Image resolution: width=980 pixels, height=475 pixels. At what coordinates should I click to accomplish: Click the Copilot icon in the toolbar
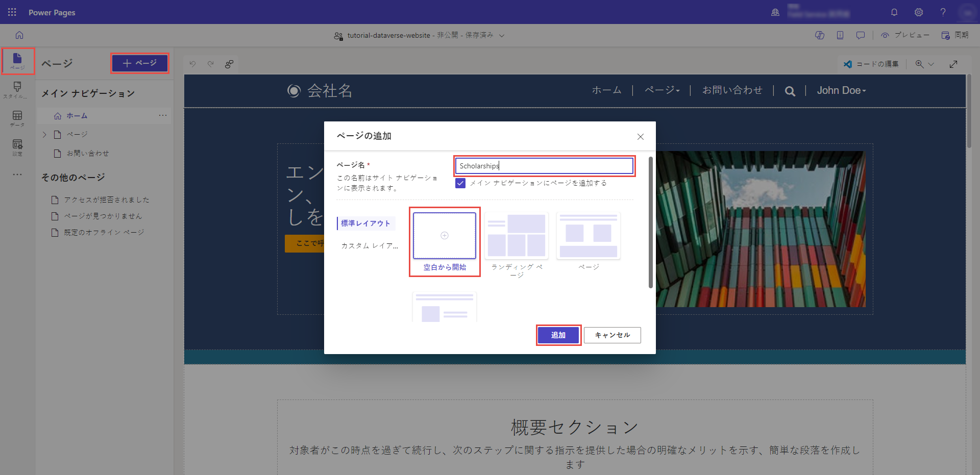[x=820, y=35]
